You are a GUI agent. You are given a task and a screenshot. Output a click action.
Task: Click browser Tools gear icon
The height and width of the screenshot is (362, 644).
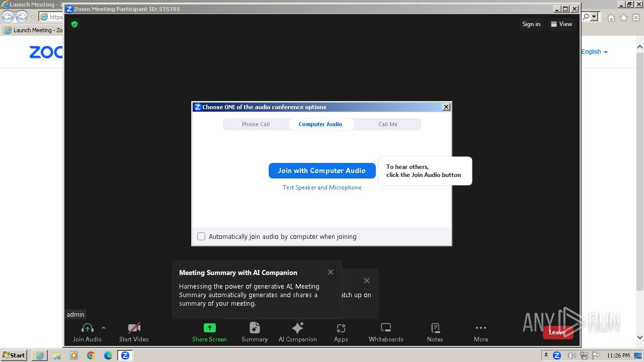[636, 18]
